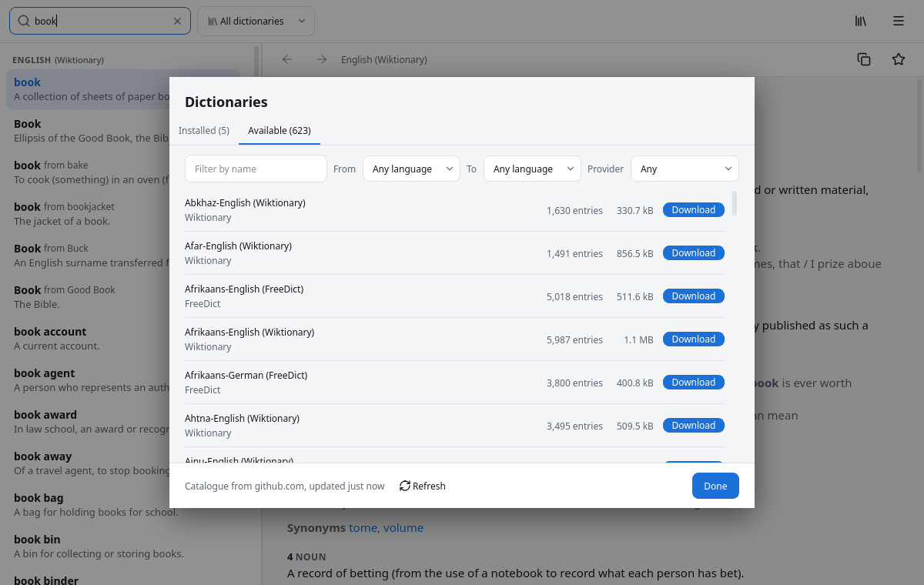Click the Done button
This screenshot has width=924, height=585.
[x=715, y=486]
